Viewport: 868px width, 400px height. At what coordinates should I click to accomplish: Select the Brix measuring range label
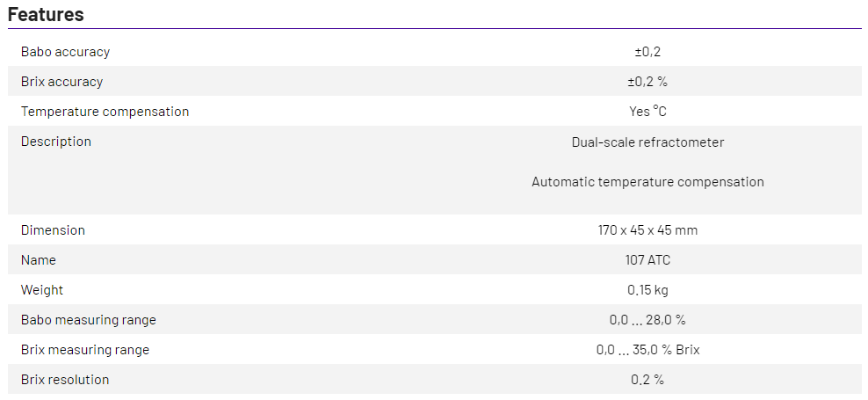pyautogui.click(x=85, y=350)
